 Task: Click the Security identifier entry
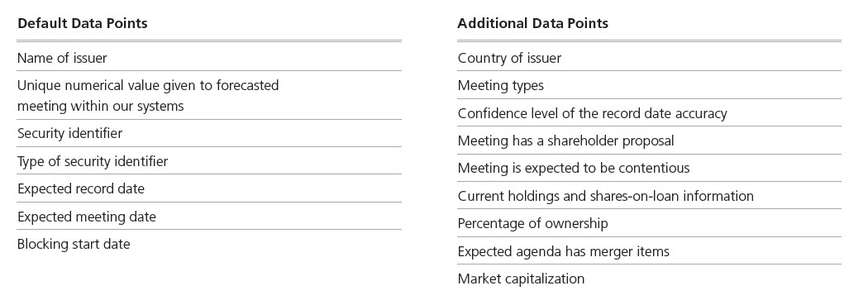209,133
